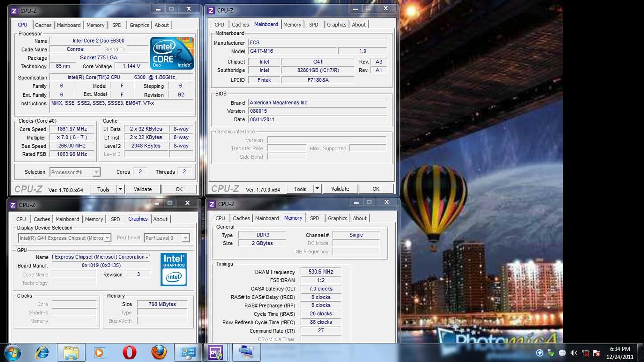Image resolution: width=644 pixels, height=362 pixels.
Task: Click Tools button in Mainboard window
Action: (300, 189)
